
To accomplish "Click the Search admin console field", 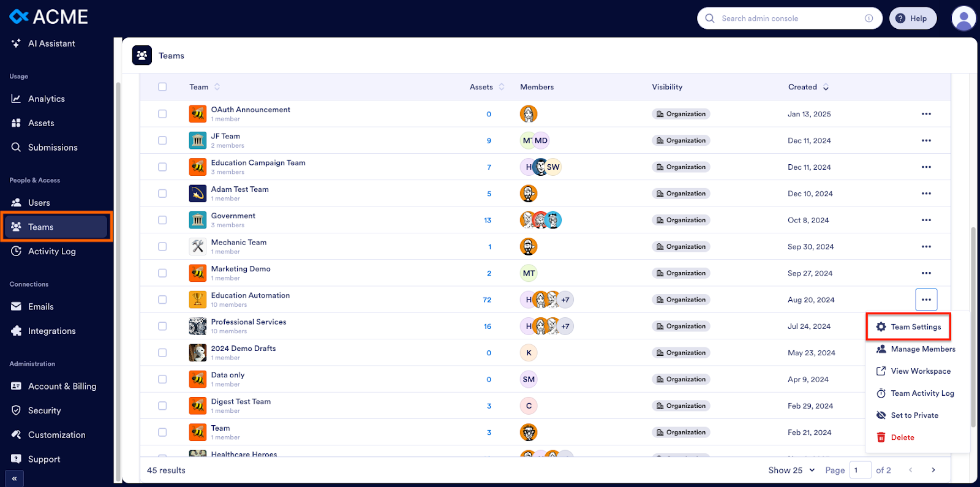I will point(789,18).
